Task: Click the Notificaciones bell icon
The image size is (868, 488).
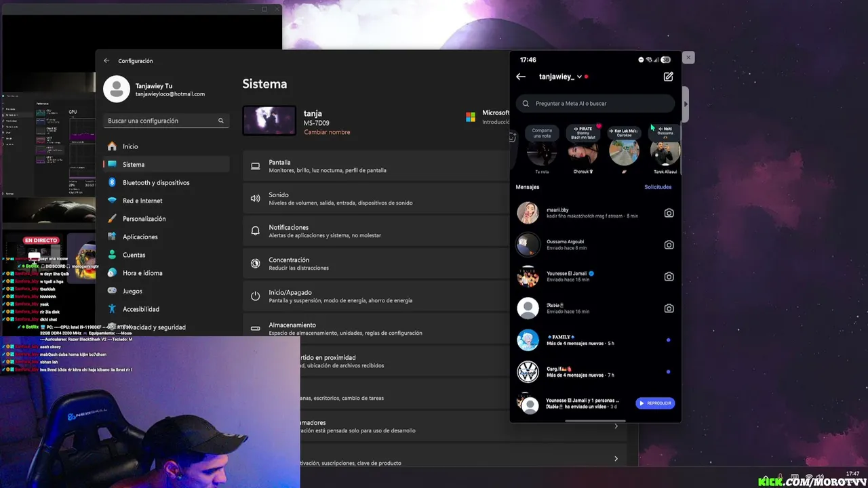Action: coord(256,231)
